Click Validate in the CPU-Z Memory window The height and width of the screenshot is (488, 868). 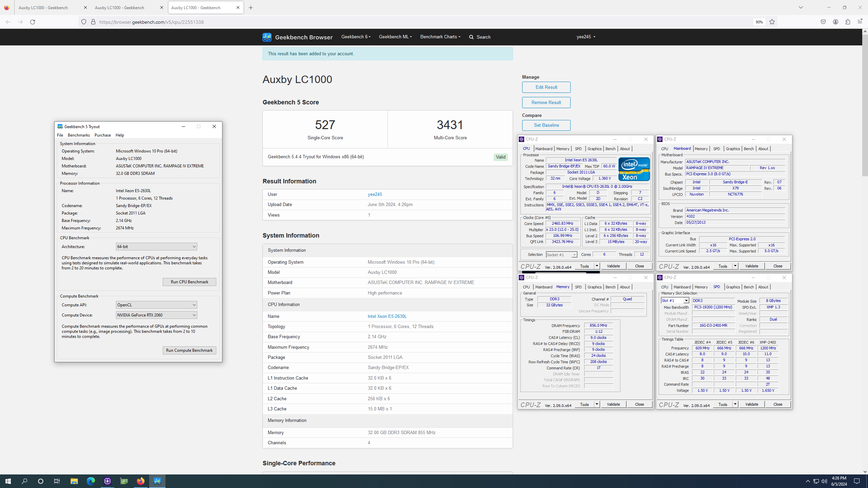[x=613, y=404]
